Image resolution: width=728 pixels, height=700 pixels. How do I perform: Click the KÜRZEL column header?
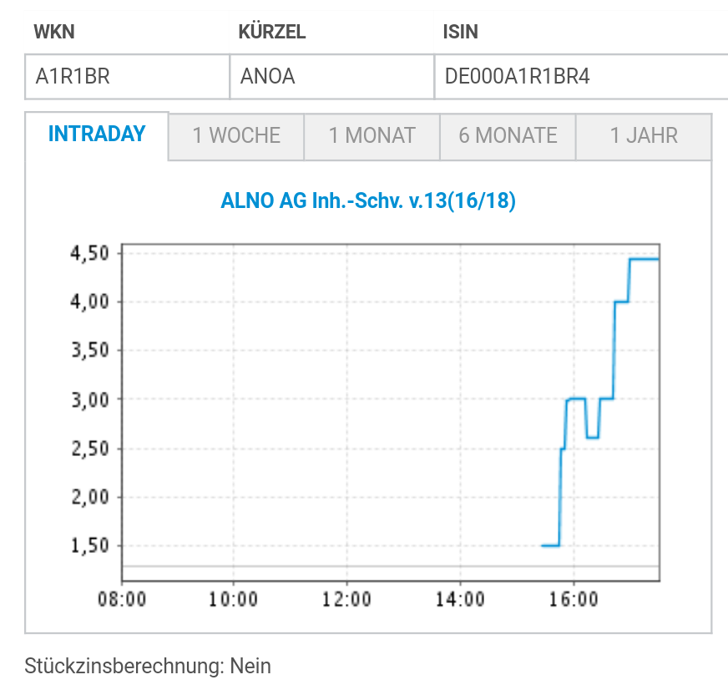coord(272,33)
